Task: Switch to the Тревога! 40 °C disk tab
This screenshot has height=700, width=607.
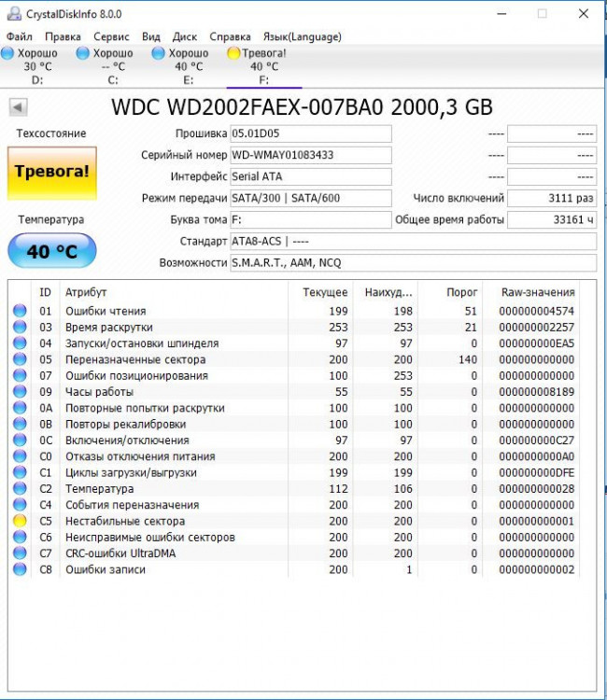Action: click(x=263, y=66)
